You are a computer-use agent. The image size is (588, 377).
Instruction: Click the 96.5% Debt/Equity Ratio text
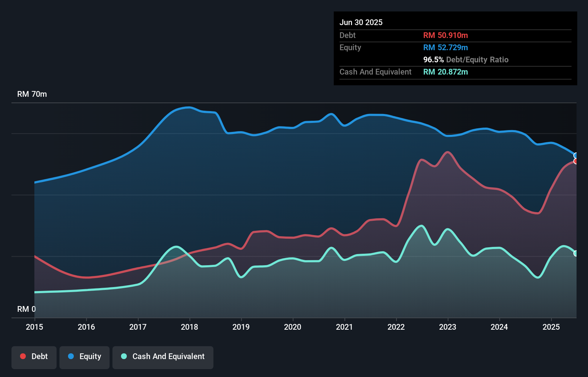coord(466,59)
